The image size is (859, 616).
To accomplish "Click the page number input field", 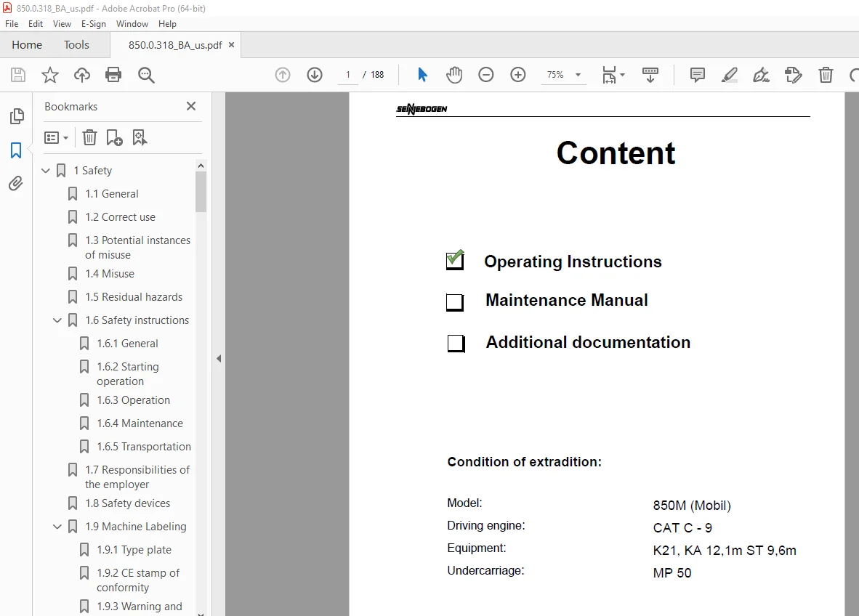I will click(x=348, y=75).
